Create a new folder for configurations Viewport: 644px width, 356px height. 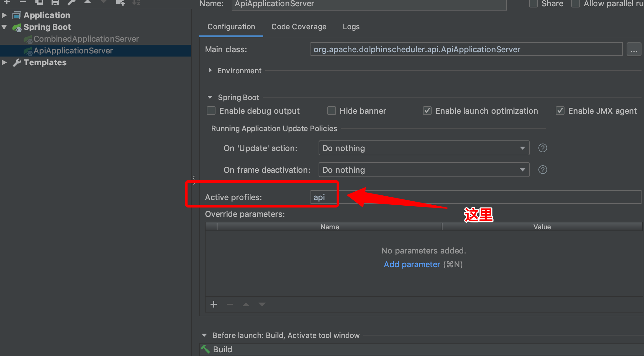[121, 2]
